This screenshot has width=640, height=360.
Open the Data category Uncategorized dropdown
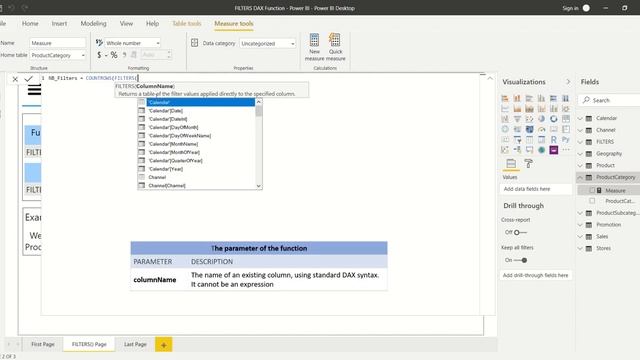tap(267, 43)
